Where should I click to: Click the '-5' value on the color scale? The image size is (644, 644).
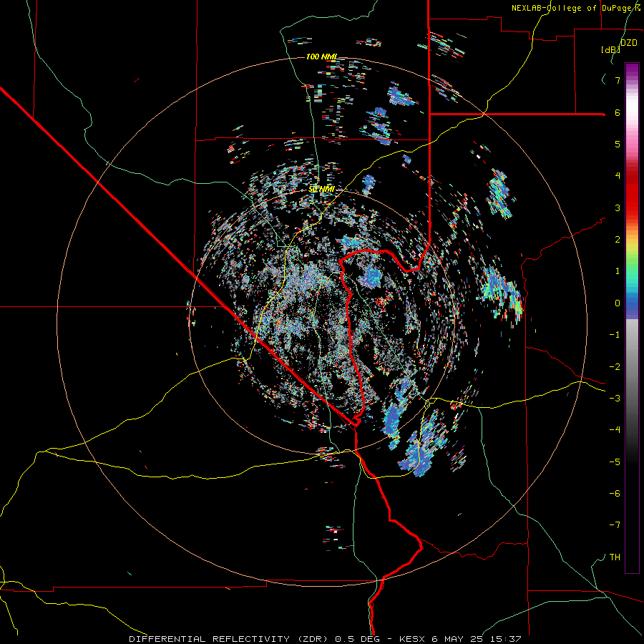[x=615, y=462]
